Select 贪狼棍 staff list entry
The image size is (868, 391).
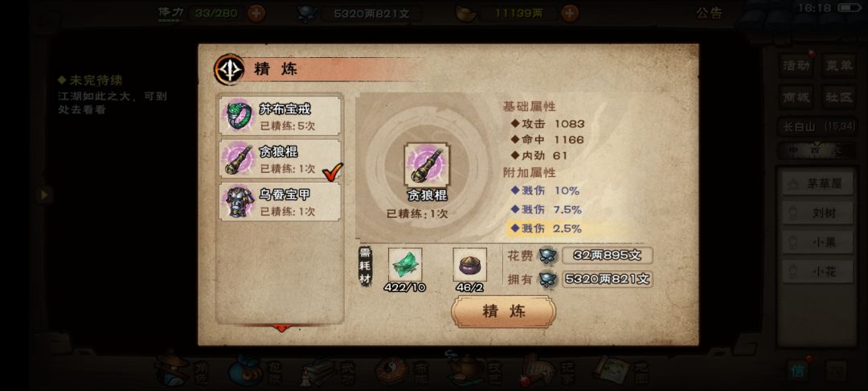tap(280, 159)
